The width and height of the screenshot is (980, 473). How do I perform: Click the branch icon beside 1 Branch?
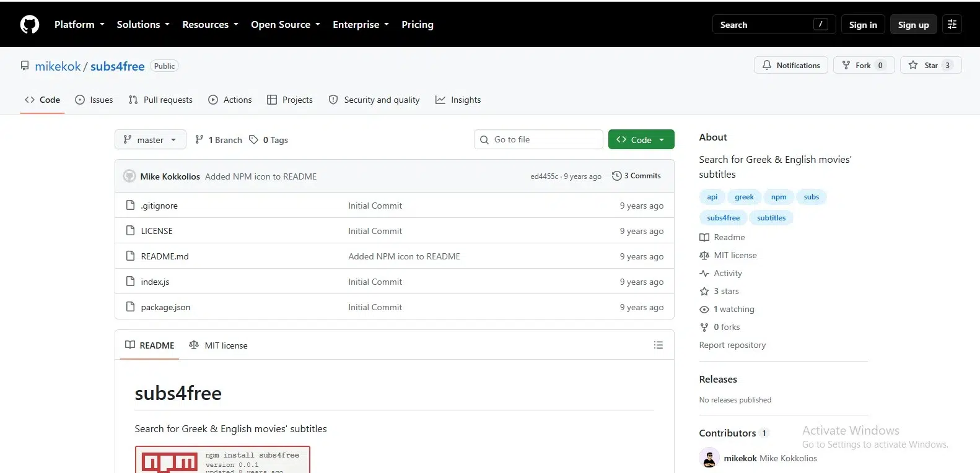click(x=199, y=140)
